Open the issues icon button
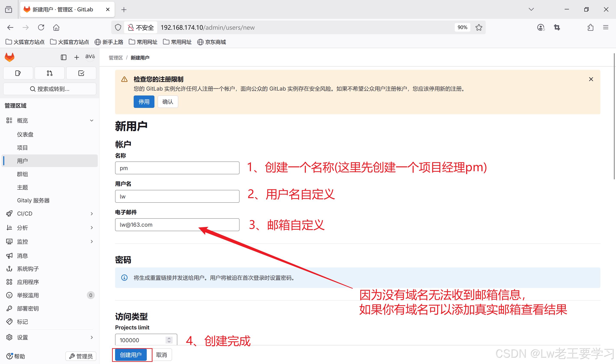 (18, 73)
